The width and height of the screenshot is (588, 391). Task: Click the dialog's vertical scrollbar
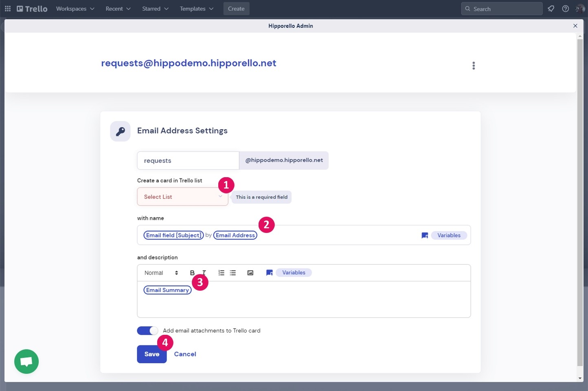[x=580, y=202]
